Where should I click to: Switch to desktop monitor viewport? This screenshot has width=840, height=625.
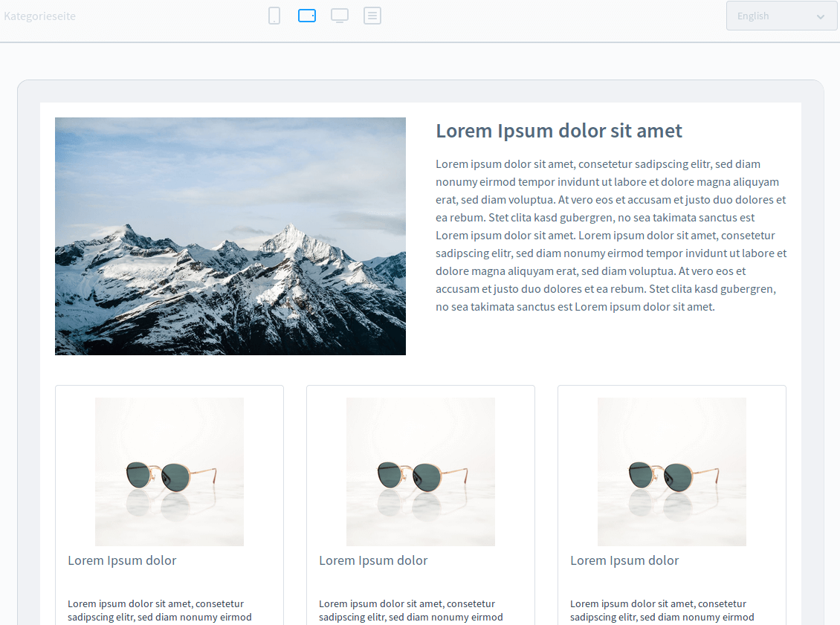[340, 16]
